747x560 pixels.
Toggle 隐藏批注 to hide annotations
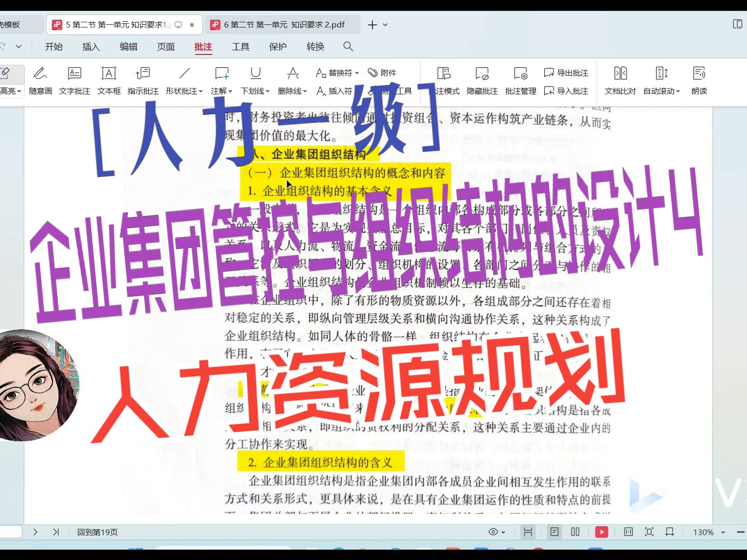click(481, 80)
